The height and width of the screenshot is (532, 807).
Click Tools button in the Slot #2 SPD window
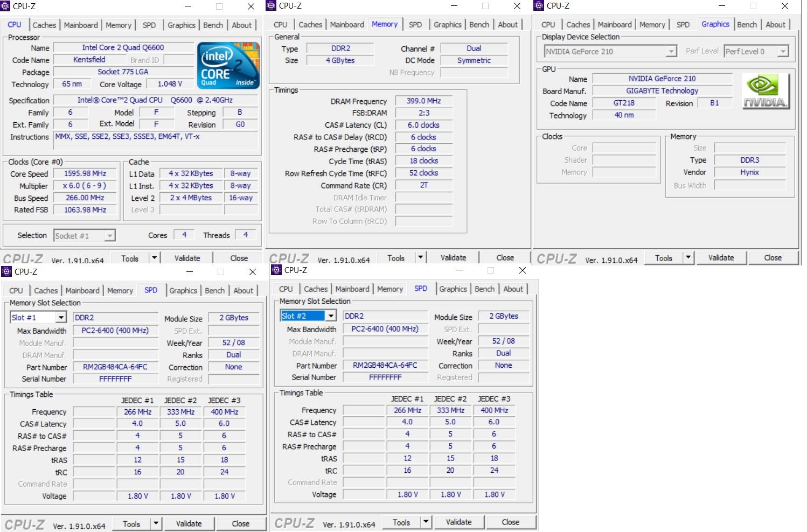[401, 522]
